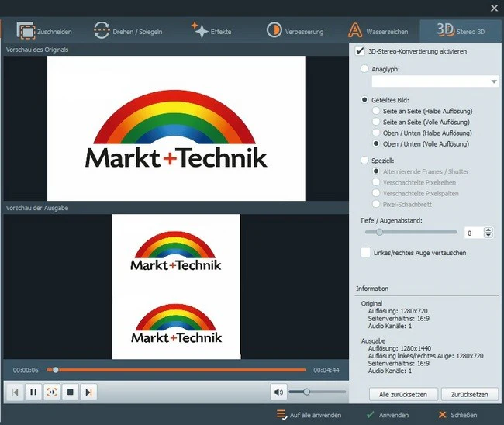
Task: Select the Anaglyph radio option
Action: click(x=364, y=68)
